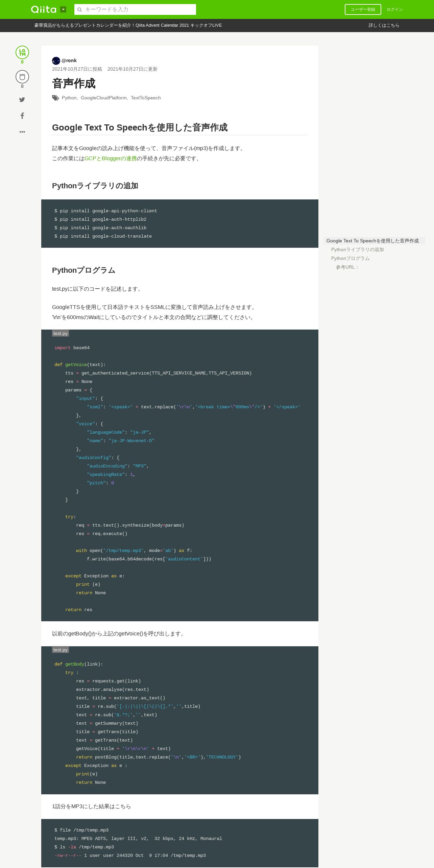Click the LGTM count below the LGTM button
Image resolution: width=434 pixels, height=868 pixels.
[22, 62]
